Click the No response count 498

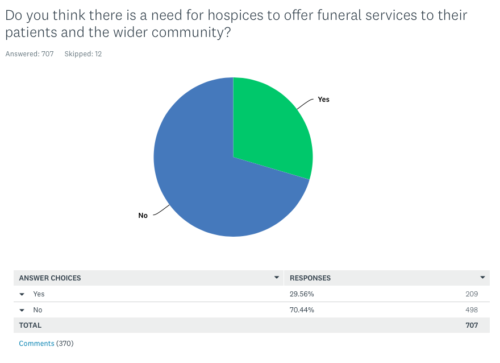coord(472,310)
